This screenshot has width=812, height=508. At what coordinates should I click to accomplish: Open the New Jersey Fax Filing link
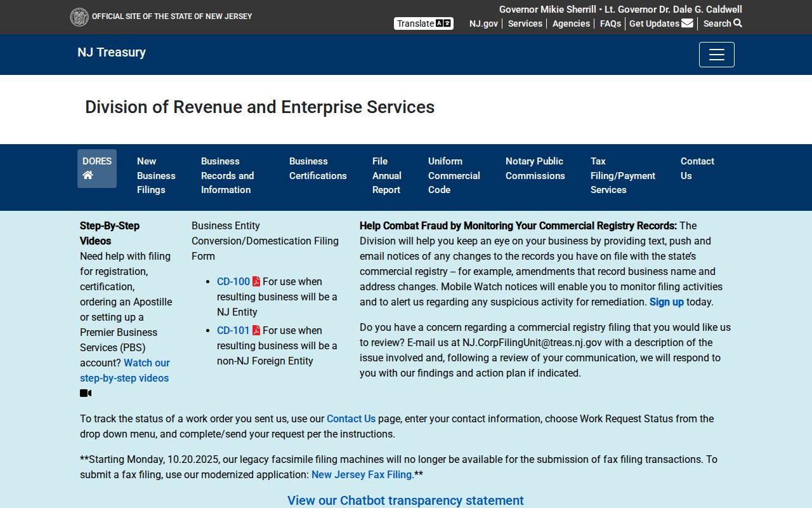click(x=362, y=474)
